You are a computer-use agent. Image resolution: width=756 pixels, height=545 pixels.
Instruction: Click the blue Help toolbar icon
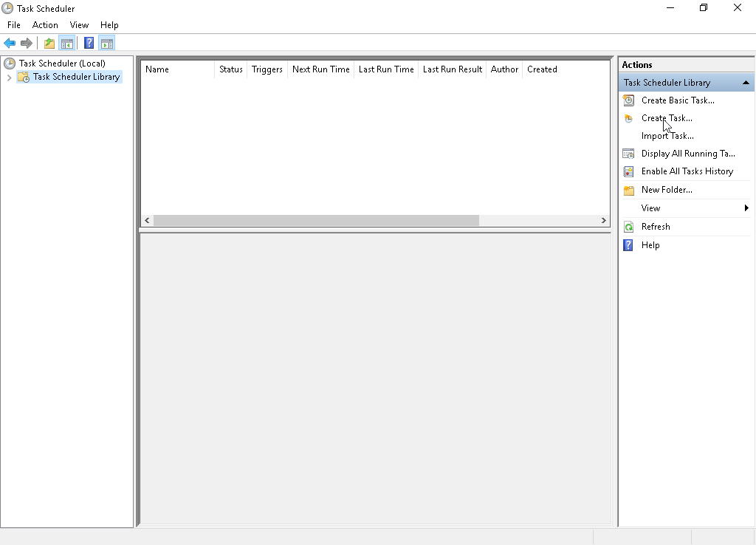[89, 44]
